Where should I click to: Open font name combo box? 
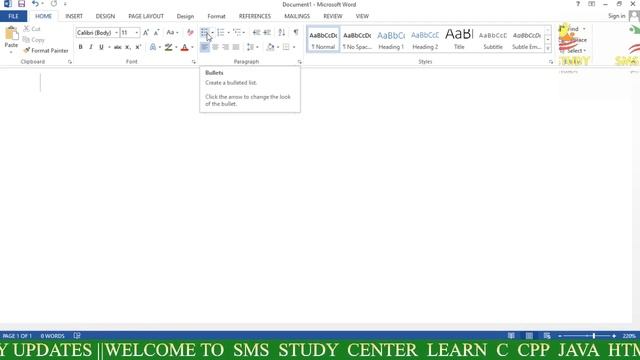[97, 33]
